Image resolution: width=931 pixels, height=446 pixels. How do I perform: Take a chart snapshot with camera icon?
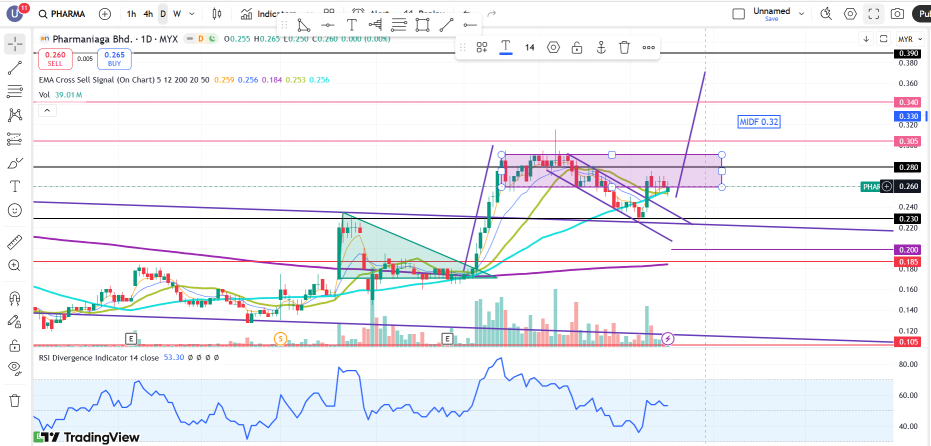[x=897, y=14]
